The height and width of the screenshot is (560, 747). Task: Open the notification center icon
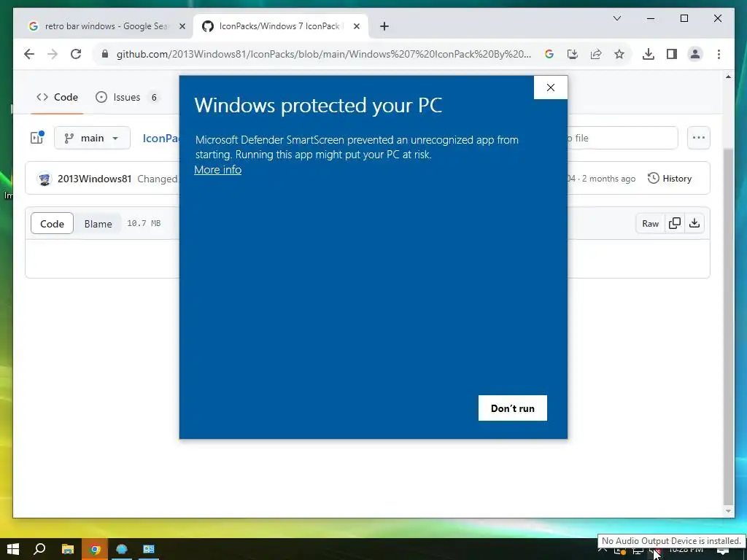(x=723, y=553)
